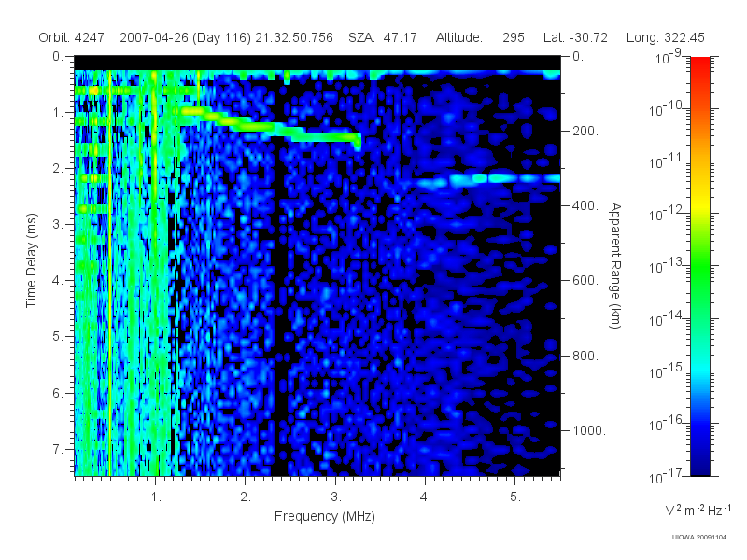Click the Long: 322.45 text
This screenshot has width=747, height=560.
coord(666,37)
